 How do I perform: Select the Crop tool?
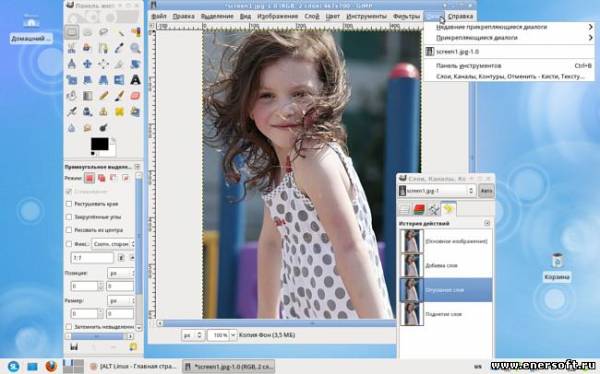pyautogui.click(x=119, y=64)
